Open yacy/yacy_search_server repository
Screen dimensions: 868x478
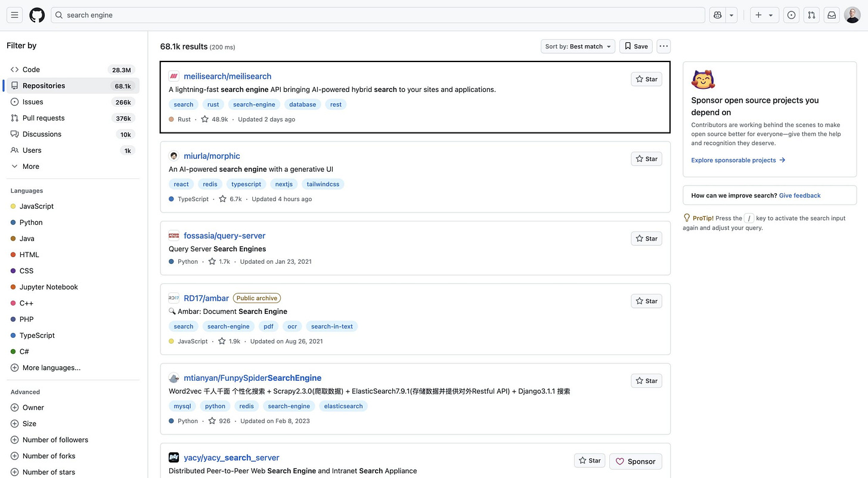coord(231,458)
